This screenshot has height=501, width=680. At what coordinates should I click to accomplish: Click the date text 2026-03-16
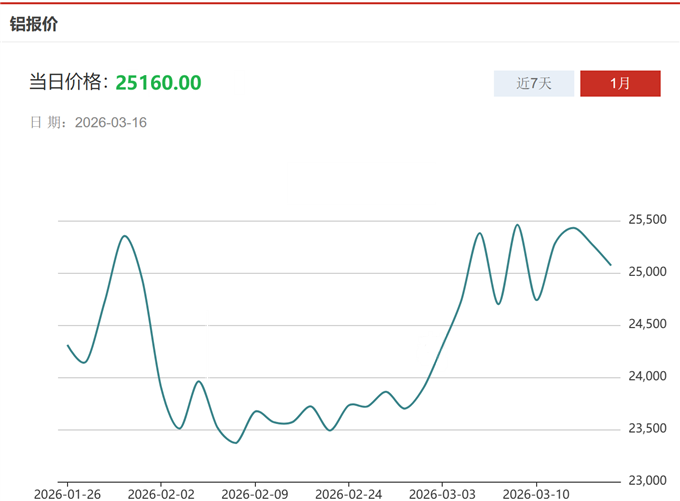tap(111, 122)
